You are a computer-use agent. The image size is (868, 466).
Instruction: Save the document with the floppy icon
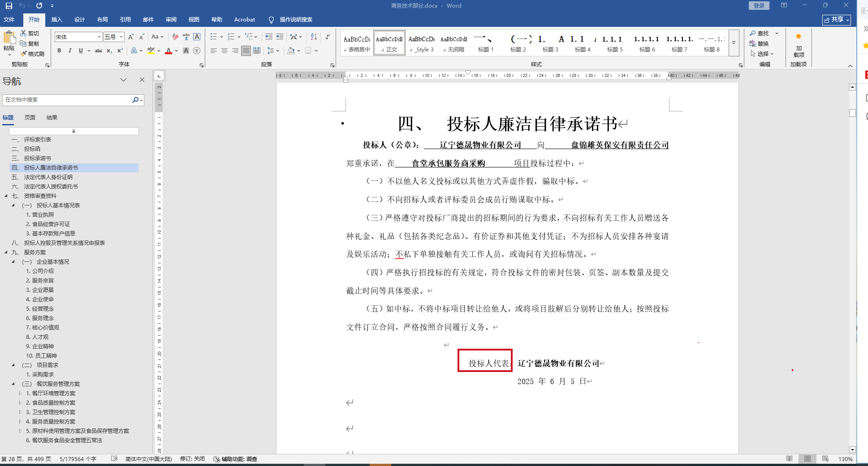pyautogui.click(x=9, y=6)
